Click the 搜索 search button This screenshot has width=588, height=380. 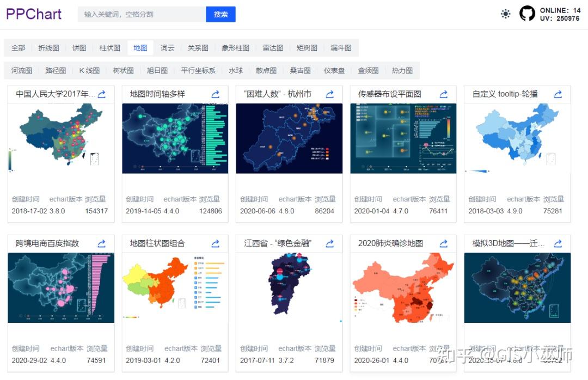pos(220,14)
